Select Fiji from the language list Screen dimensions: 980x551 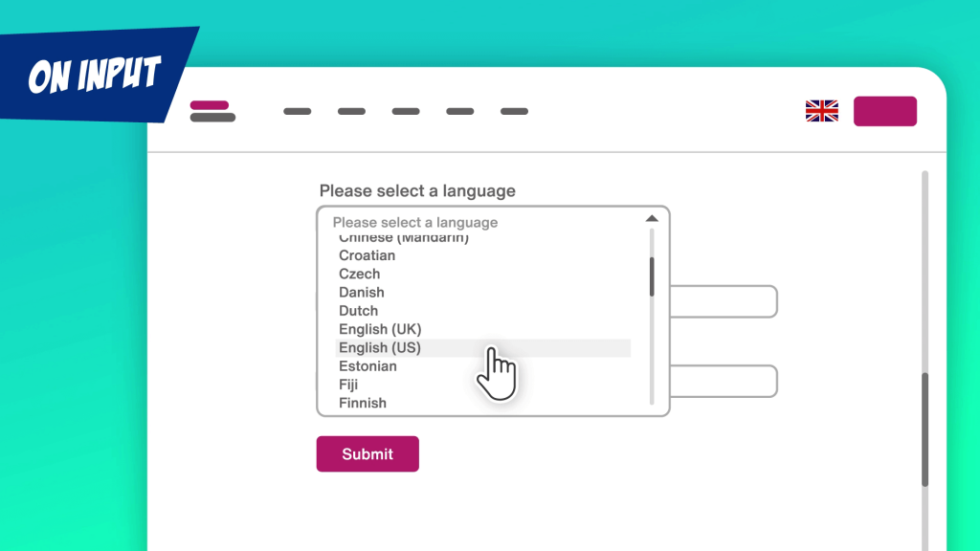(348, 385)
